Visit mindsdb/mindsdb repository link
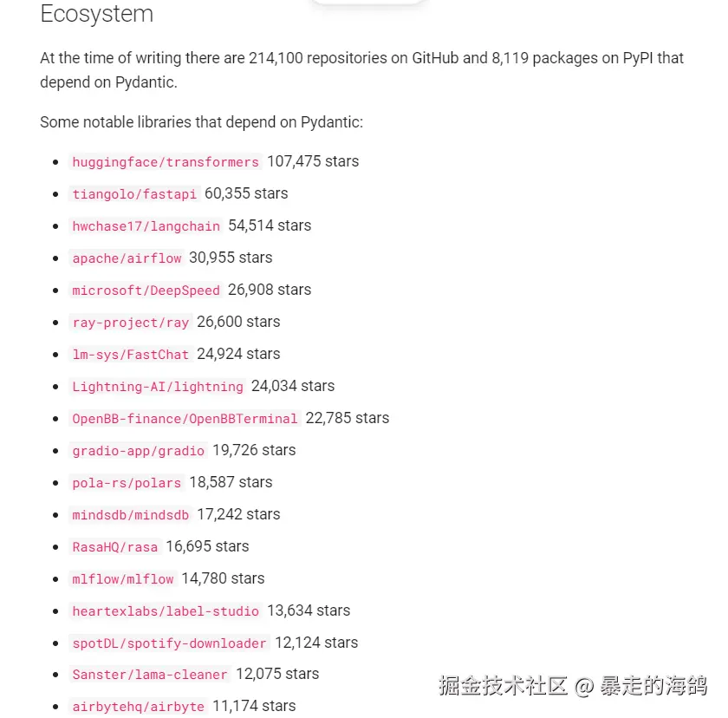 tap(130, 515)
